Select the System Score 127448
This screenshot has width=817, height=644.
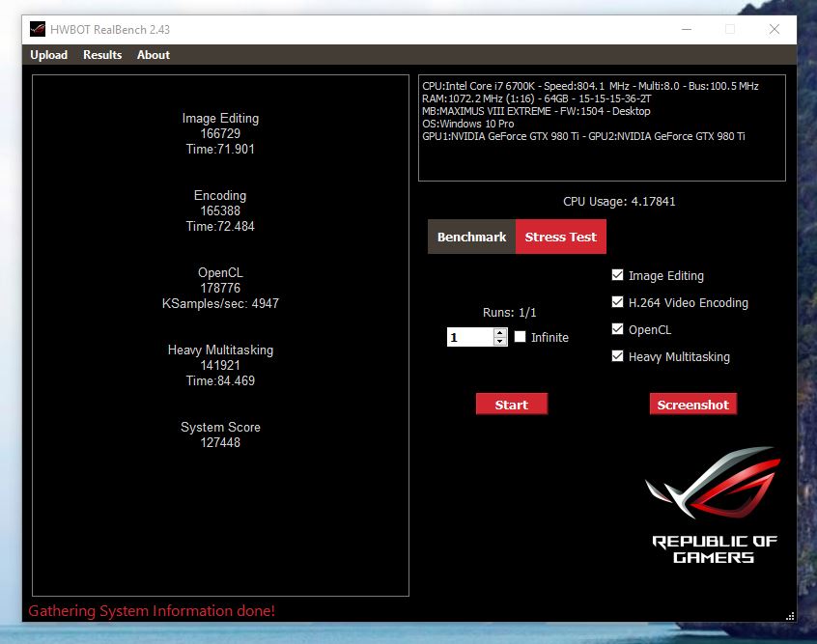220,442
